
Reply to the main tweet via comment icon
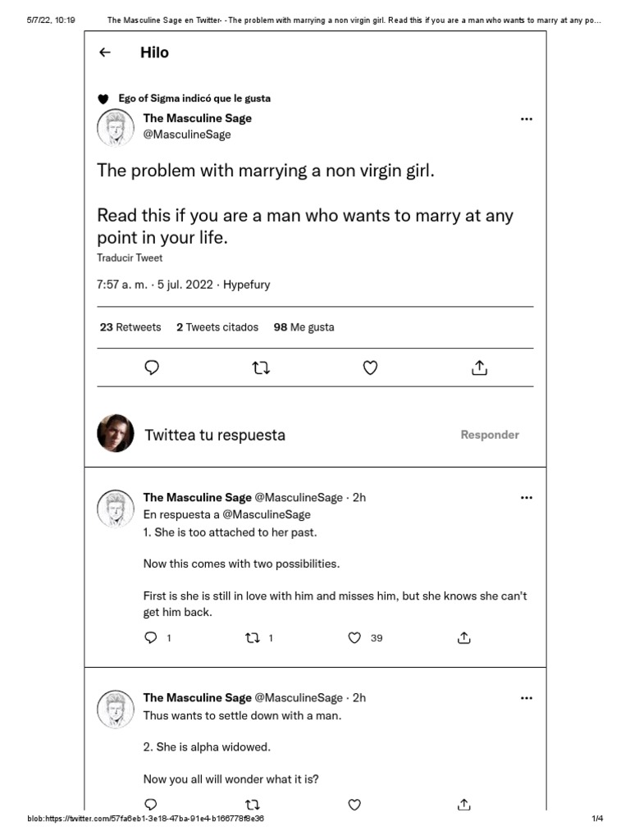click(152, 368)
